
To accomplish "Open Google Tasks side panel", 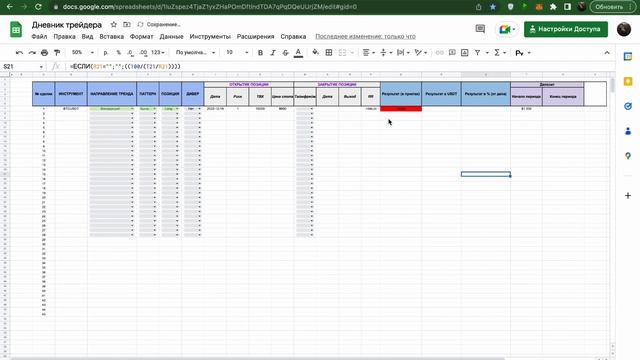I will pos(628,107).
